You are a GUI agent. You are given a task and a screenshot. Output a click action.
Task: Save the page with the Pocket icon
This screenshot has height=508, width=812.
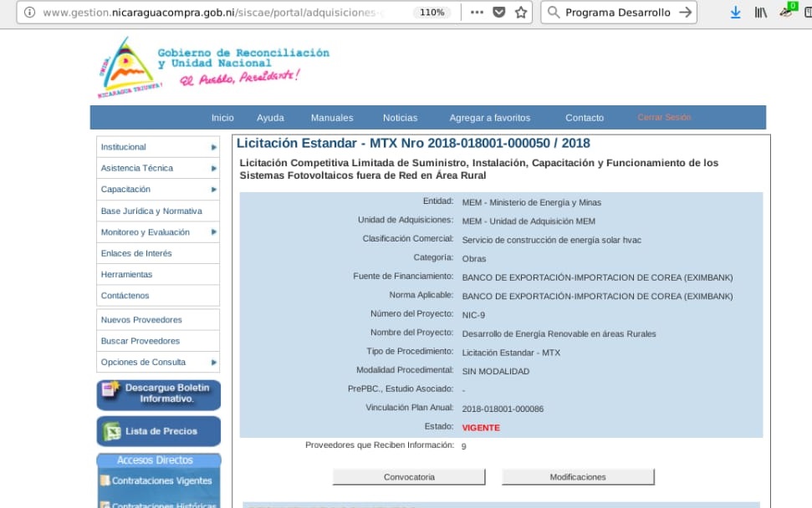coord(498,12)
